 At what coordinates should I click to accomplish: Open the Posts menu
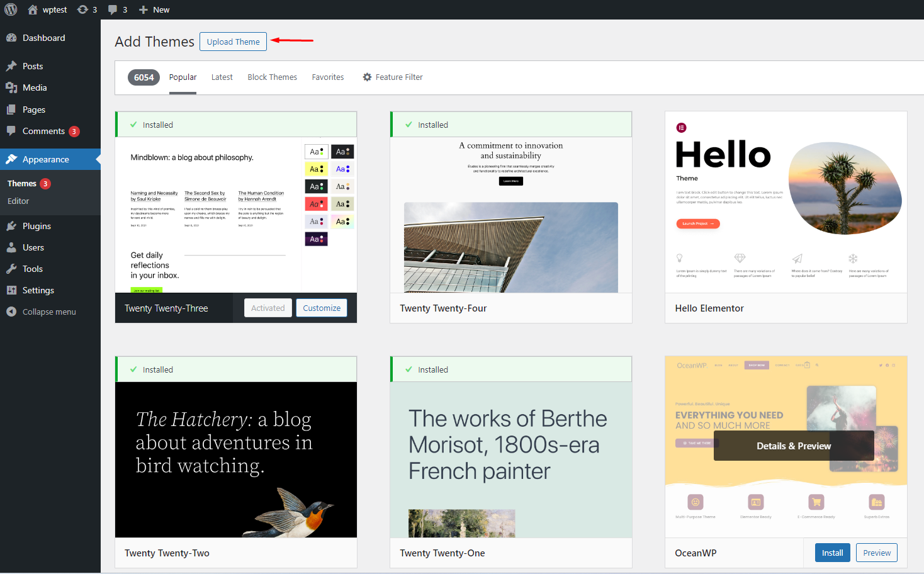[x=50, y=66]
